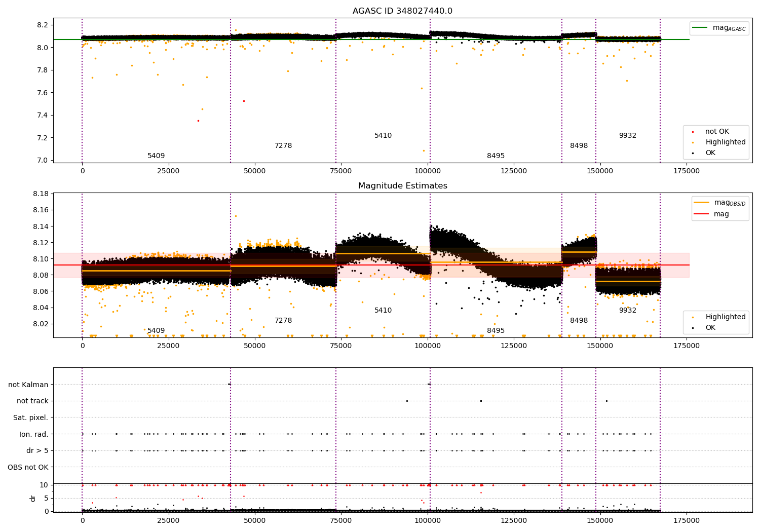Click the 'Sat. pixel.' row label
Screen dimensions: 760x532
(31, 418)
